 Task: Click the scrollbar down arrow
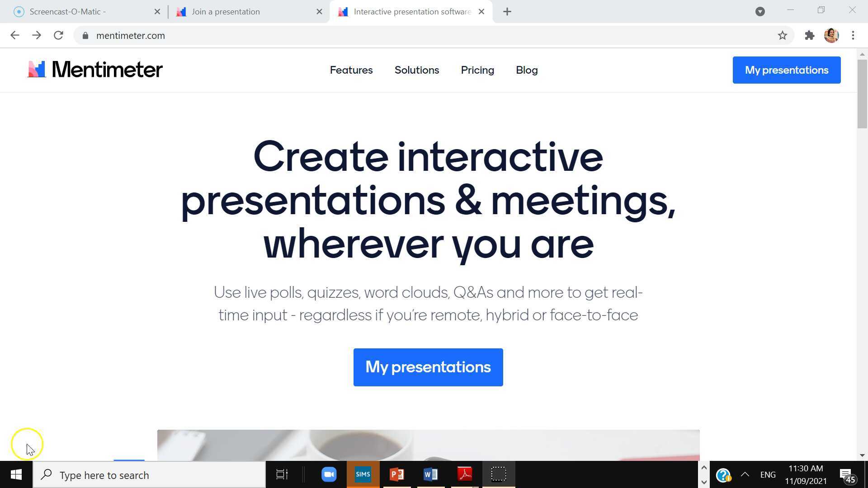(x=862, y=455)
